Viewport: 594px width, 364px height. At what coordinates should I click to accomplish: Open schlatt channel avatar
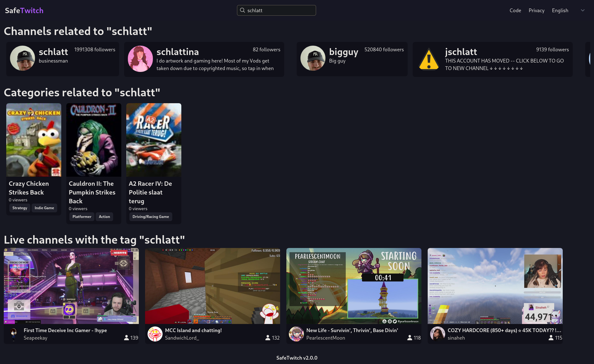[23, 58]
